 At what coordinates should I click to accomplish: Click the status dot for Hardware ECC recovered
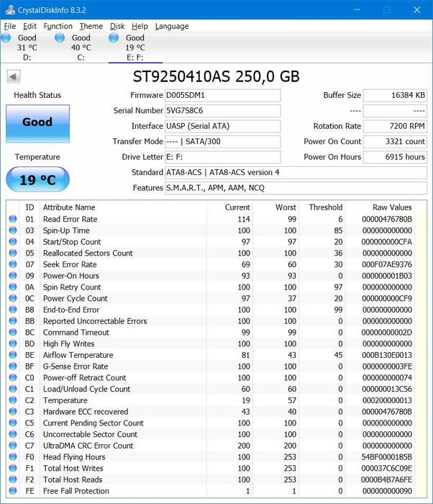(13, 411)
